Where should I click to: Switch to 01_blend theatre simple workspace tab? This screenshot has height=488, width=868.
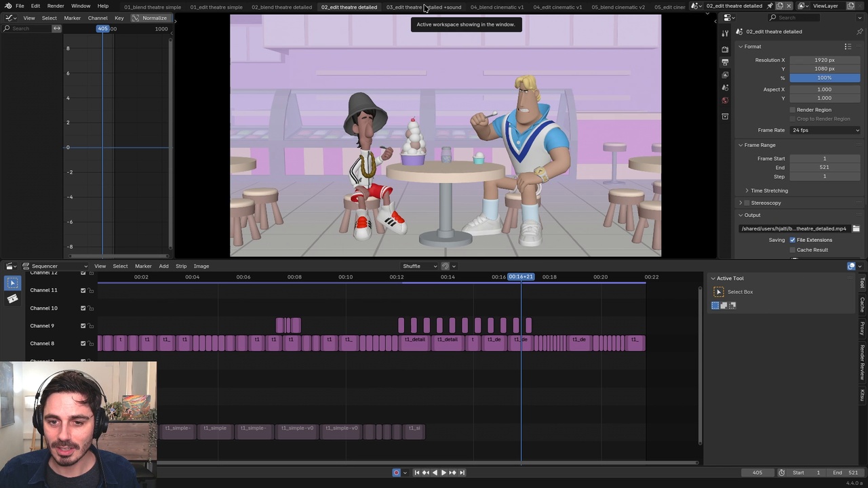click(x=153, y=7)
